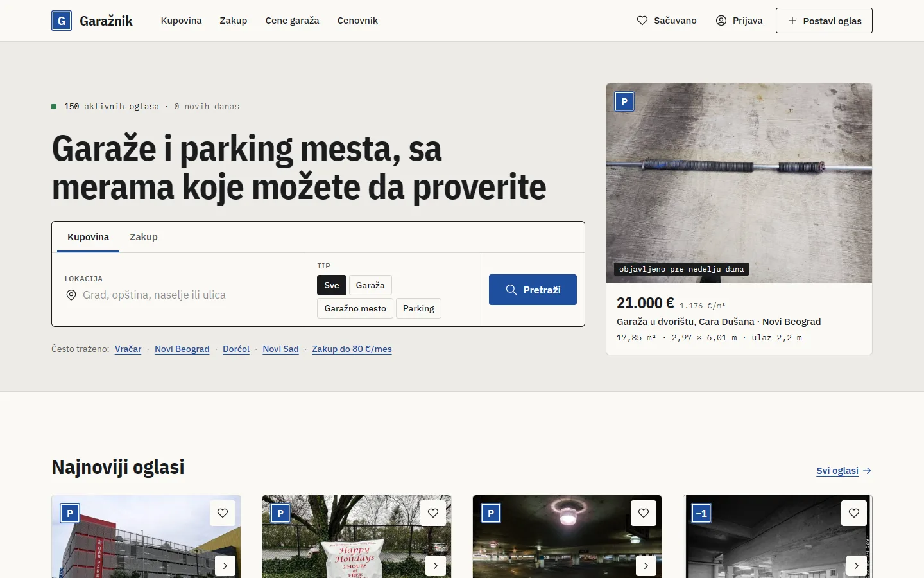This screenshot has height=578, width=924.
Task: Open Cene garaža in navigation
Action: pyautogui.click(x=292, y=21)
